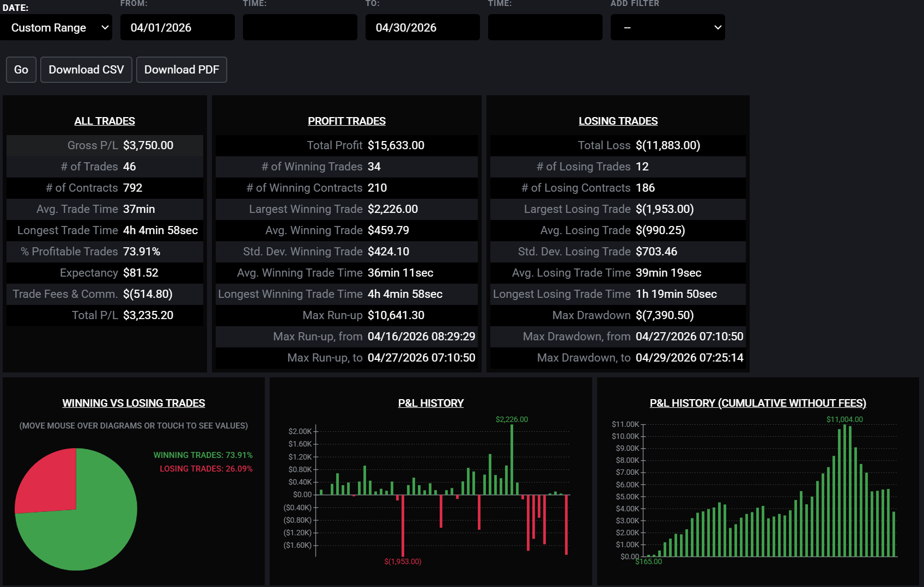Screen dimensions: 924x587
Task: Click Download CSV button
Action: pyautogui.click(x=86, y=70)
